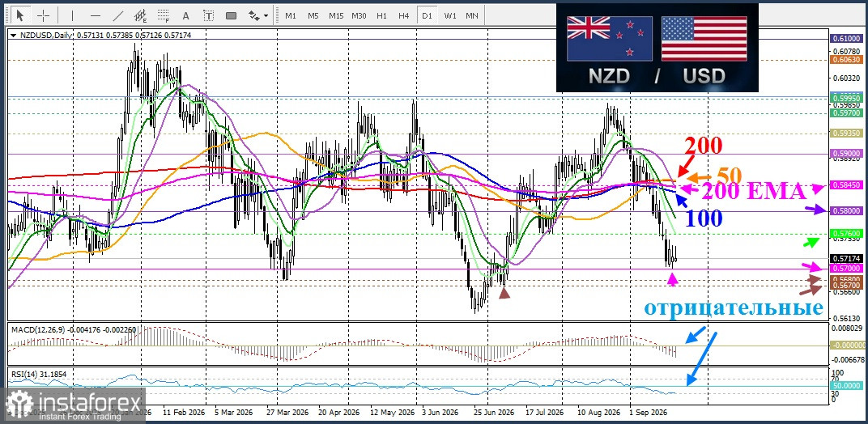Select the M15 timeframe

pos(335,15)
